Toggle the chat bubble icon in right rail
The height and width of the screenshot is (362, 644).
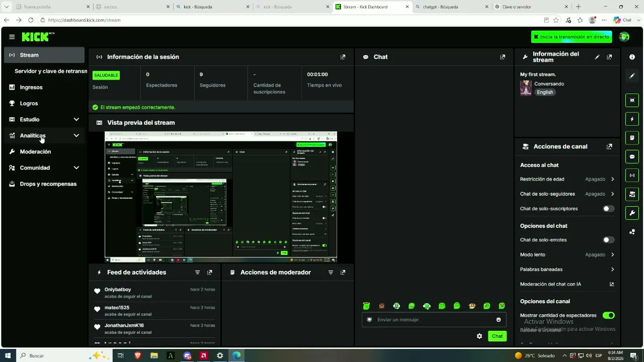(x=632, y=156)
